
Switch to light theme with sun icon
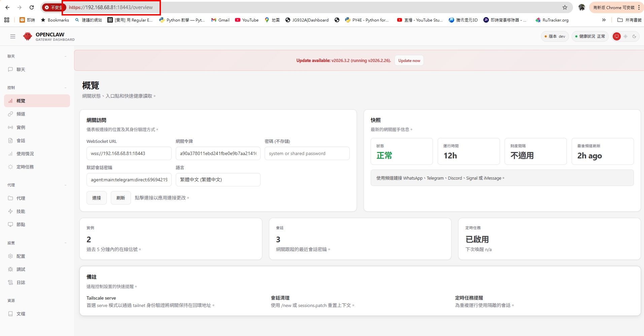625,36
